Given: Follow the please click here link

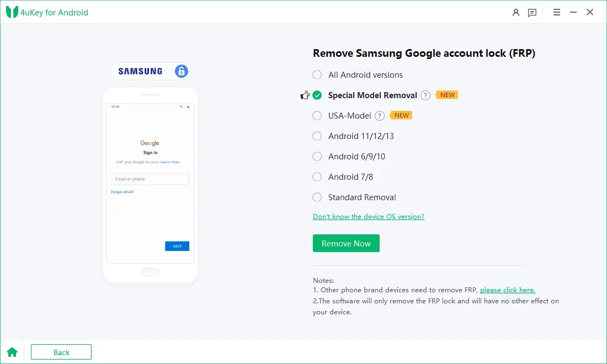Looking at the screenshot, I should point(507,290).
